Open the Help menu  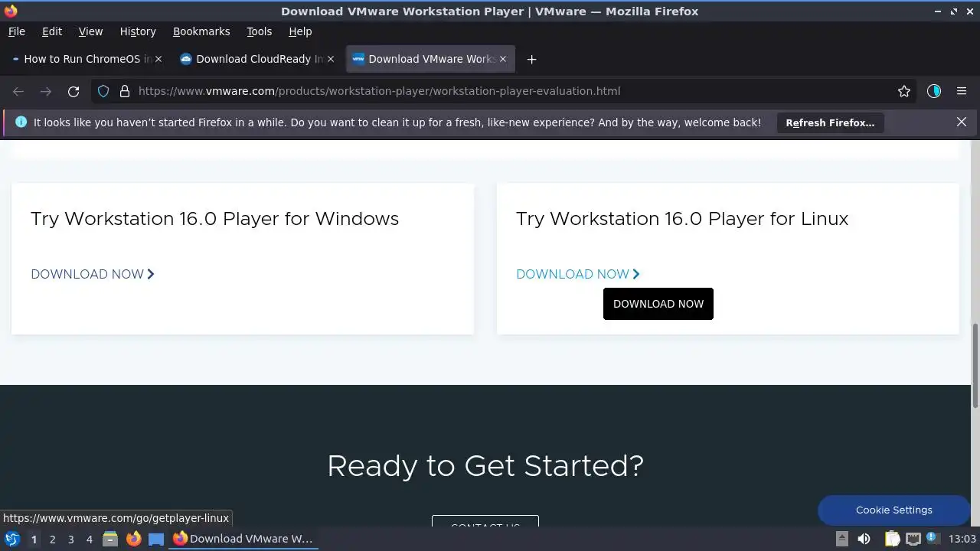coord(300,31)
